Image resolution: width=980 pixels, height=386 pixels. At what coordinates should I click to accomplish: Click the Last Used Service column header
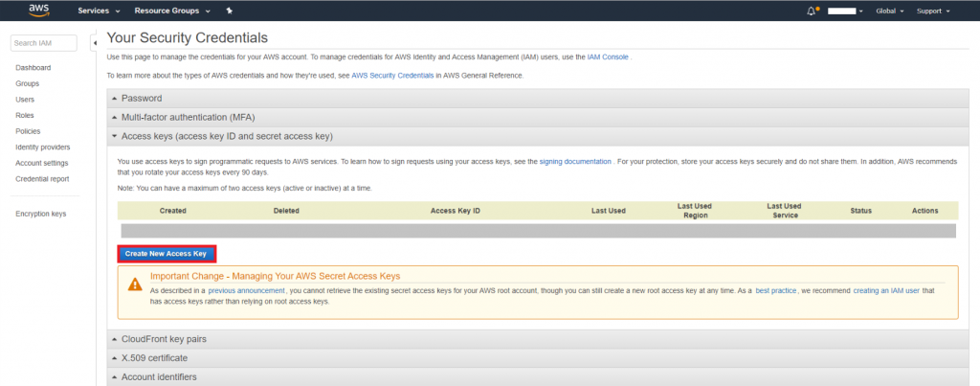pyautogui.click(x=785, y=211)
